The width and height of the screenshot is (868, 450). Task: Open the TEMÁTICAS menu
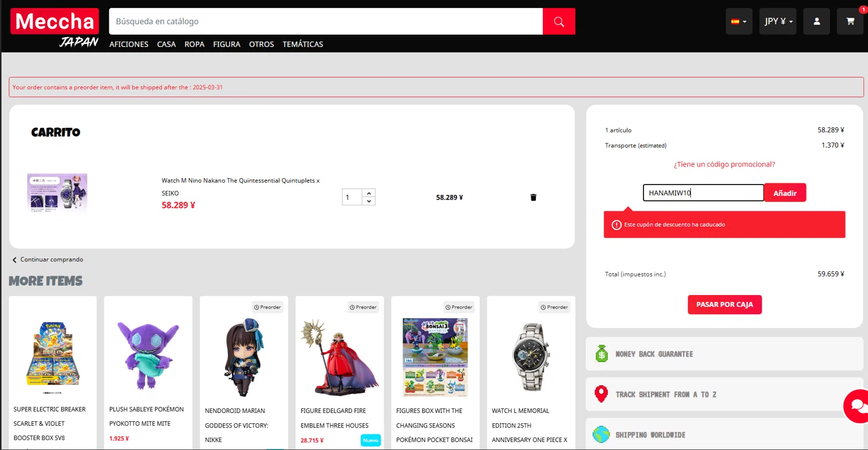[x=303, y=44]
